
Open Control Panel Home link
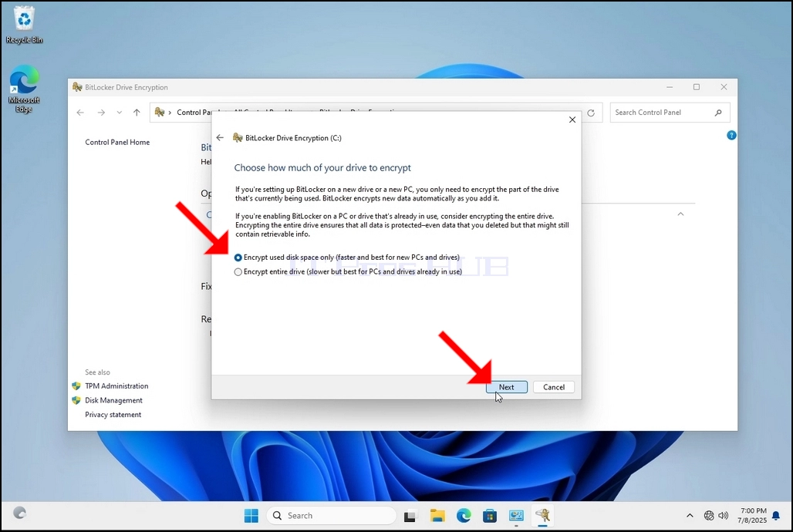pyautogui.click(x=117, y=142)
